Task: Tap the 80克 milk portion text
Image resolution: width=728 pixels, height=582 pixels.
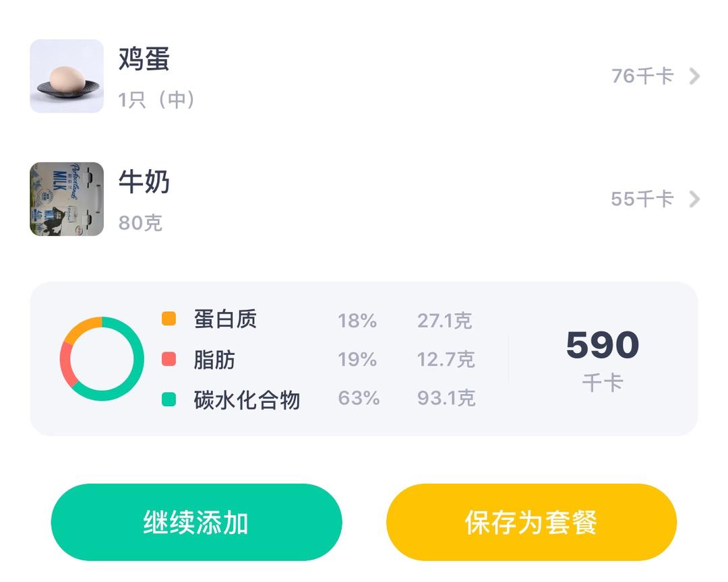Action: coord(140,223)
